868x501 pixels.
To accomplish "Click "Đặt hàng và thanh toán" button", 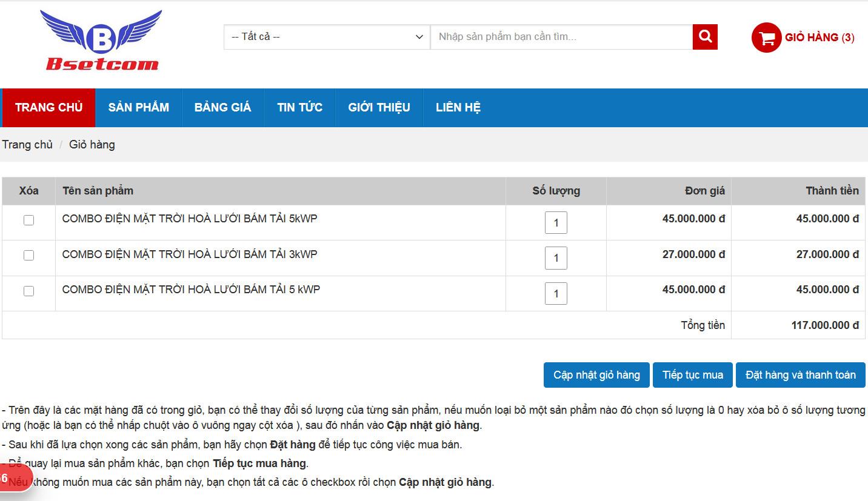I will coord(800,375).
